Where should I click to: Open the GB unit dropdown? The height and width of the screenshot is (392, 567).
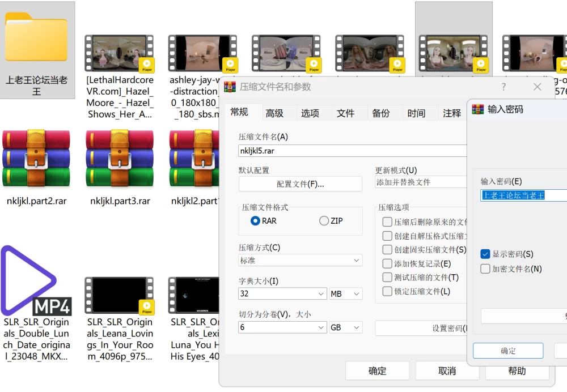click(x=345, y=327)
